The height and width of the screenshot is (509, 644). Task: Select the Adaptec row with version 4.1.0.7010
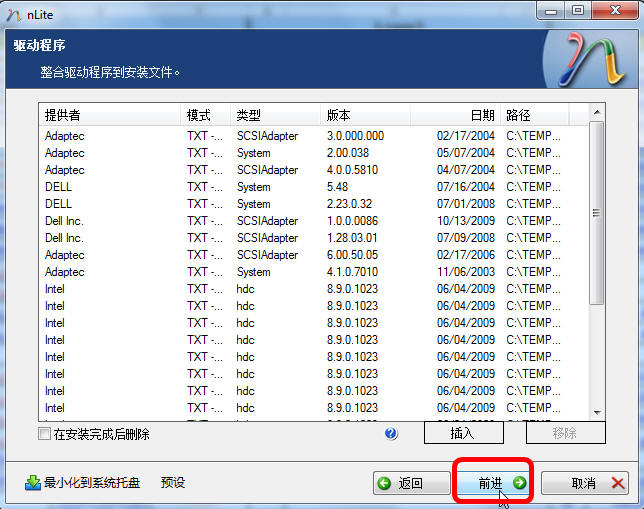(314, 272)
